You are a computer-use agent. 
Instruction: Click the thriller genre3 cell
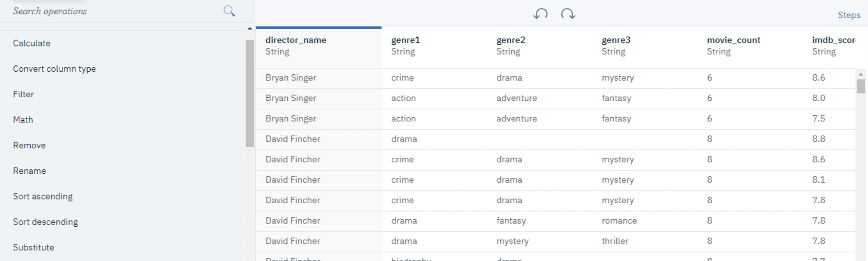(x=615, y=241)
